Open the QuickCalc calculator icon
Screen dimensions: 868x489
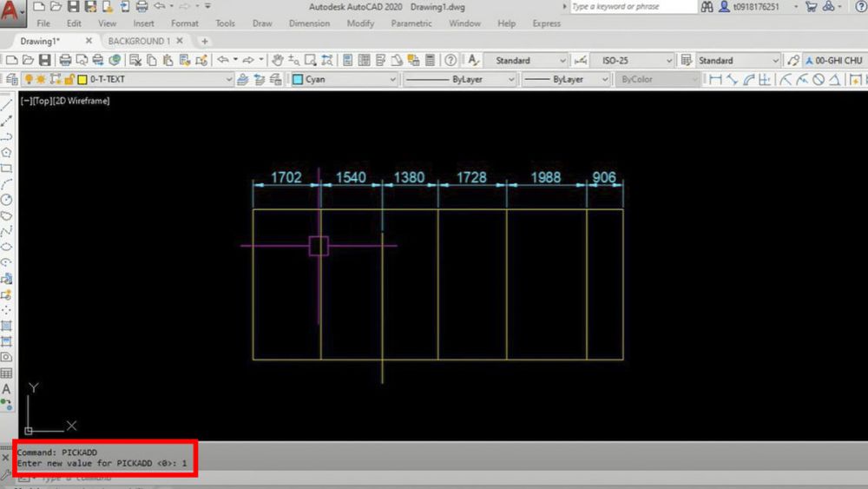tap(430, 60)
